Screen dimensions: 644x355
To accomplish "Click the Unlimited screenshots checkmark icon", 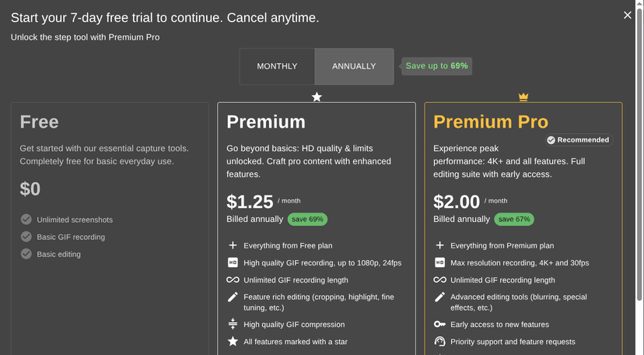I will [26, 220].
